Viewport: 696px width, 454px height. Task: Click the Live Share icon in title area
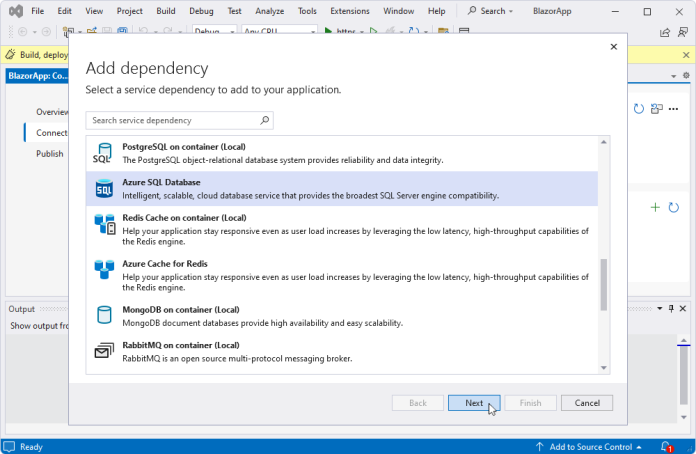(x=664, y=32)
